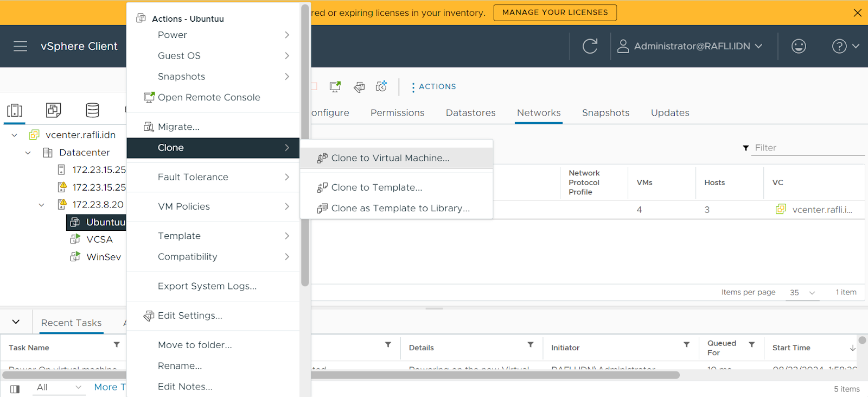Select Clone to Virtual Machine option
This screenshot has width=868, height=397.
(397, 158)
